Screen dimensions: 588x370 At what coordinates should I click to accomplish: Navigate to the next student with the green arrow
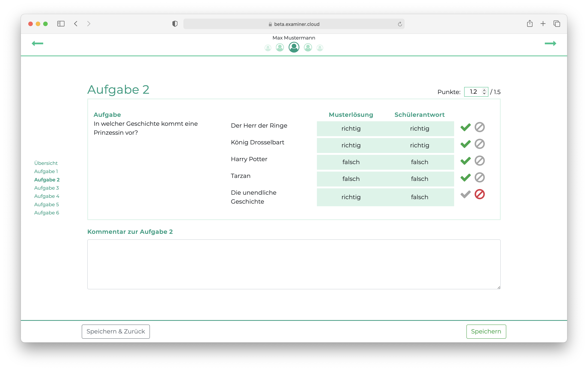tap(551, 43)
